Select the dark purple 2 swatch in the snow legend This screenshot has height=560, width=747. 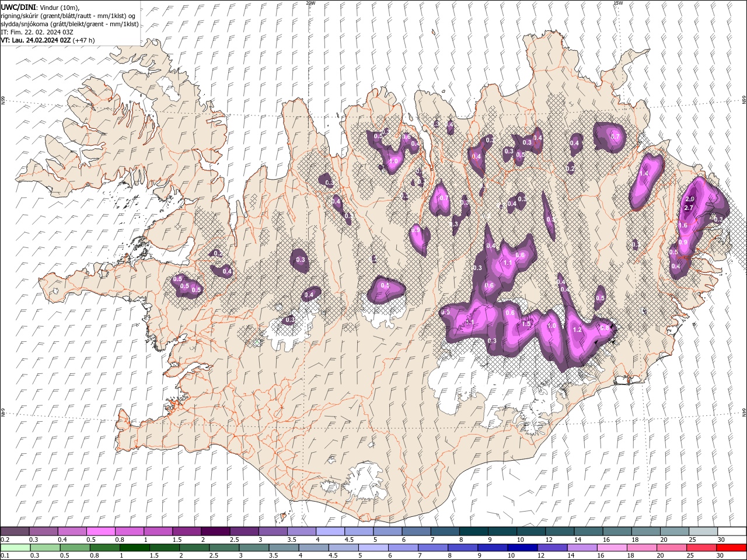coord(215,531)
